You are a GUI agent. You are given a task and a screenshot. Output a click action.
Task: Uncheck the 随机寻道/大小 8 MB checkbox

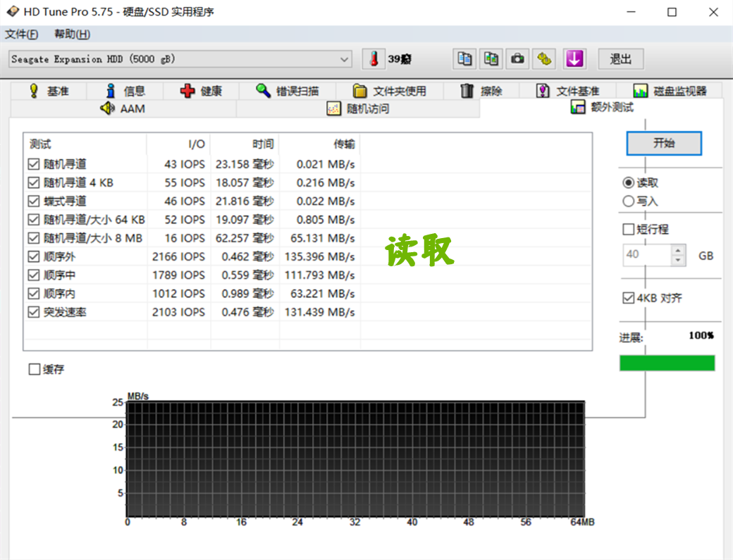tap(34, 238)
